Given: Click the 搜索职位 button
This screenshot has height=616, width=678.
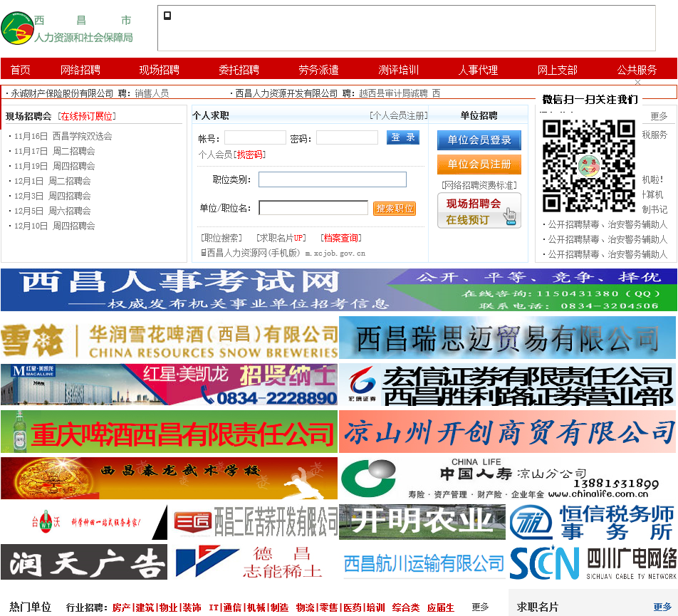Looking at the screenshot, I should pos(395,209).
